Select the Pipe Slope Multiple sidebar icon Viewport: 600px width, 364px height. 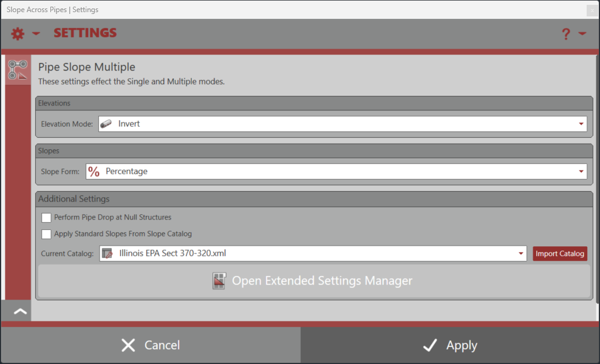point(18,70)
